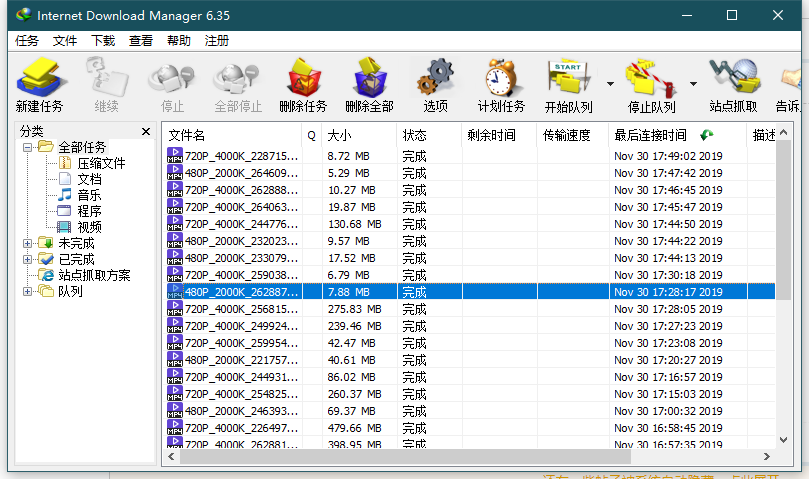The height and width of the screenshot is (479, 809).
Task: Click the 停止队列 toolbar icon
Action: pyautogui.click(x=651, y=85)
